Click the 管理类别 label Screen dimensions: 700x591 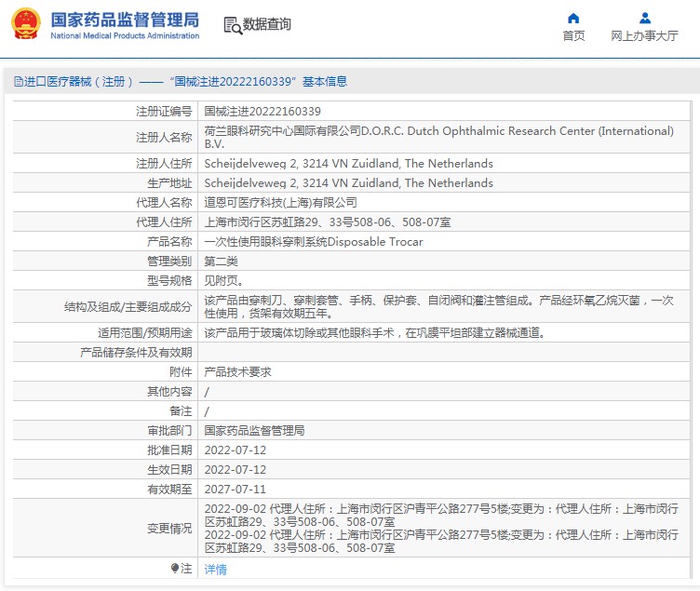(169, 262)
